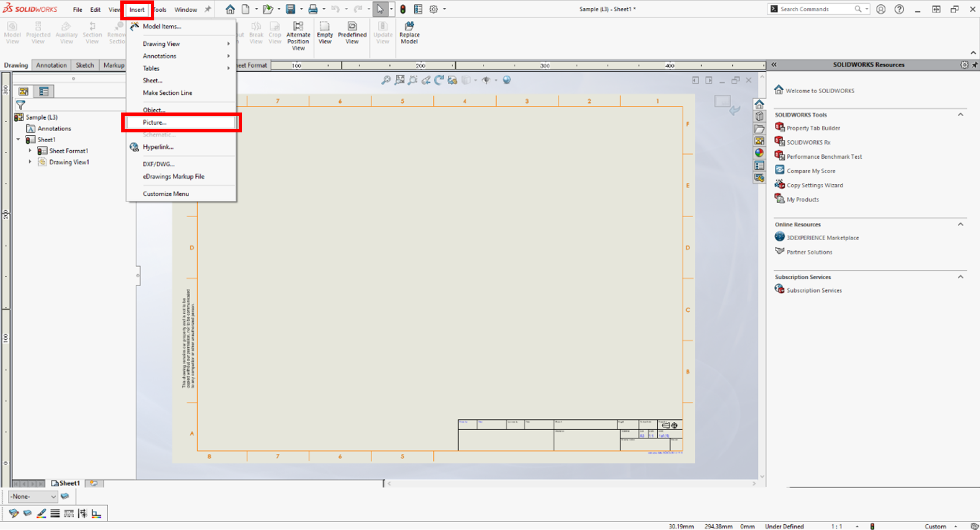Screen dimensions: 980x530
Task: Switch to the Annotation tab
Action: [51, 65]
